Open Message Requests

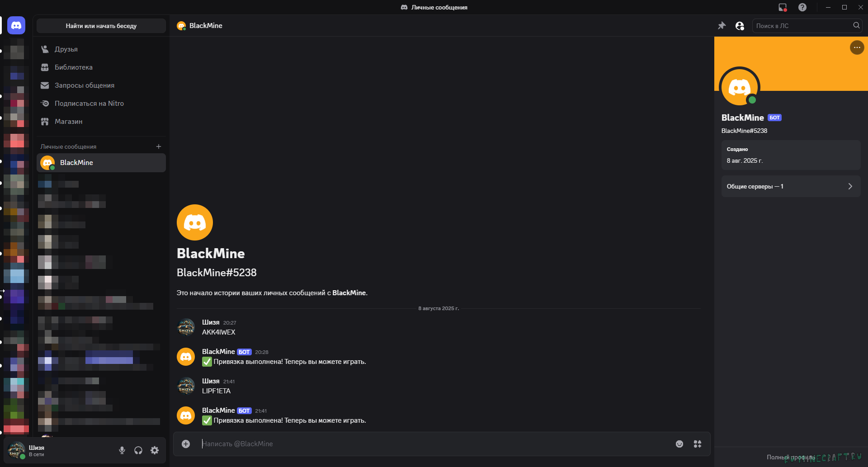click(x=101, y=85)
